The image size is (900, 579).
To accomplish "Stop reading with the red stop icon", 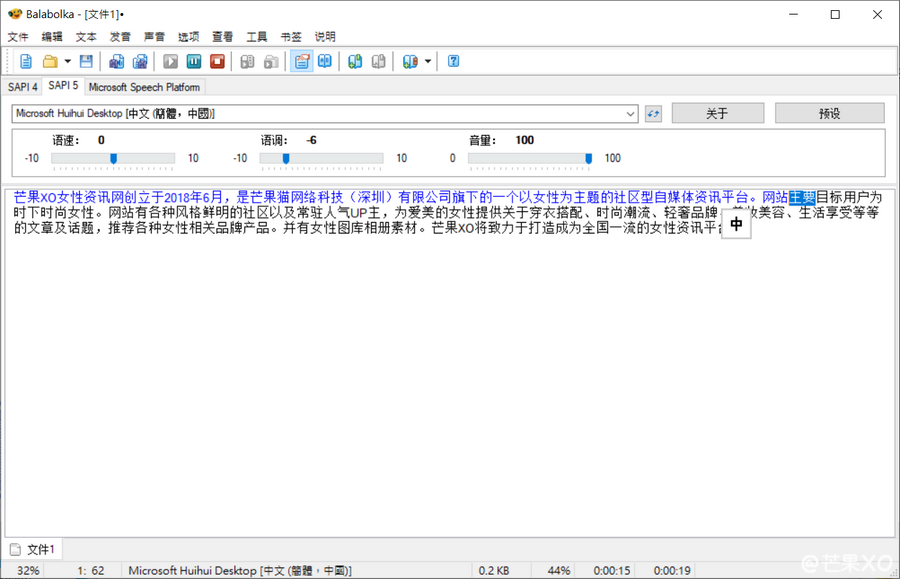I will click(x=218, y=61).
